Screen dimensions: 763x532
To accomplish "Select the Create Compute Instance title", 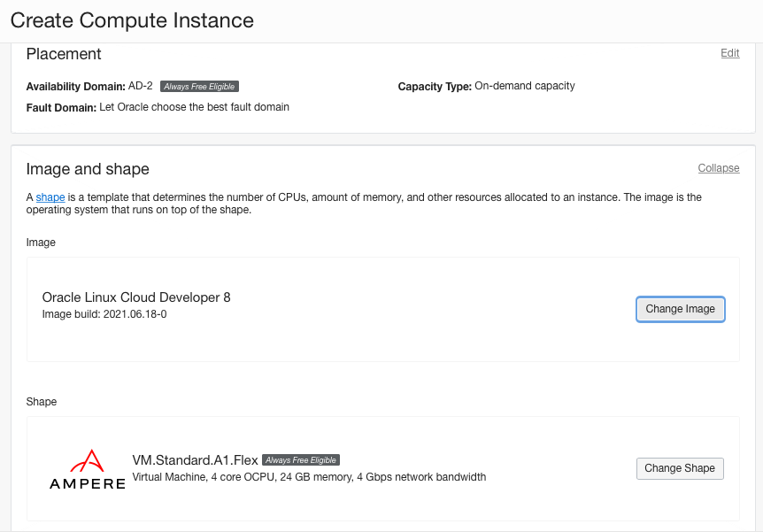I will pyautogui.click(x=132, y=20).
